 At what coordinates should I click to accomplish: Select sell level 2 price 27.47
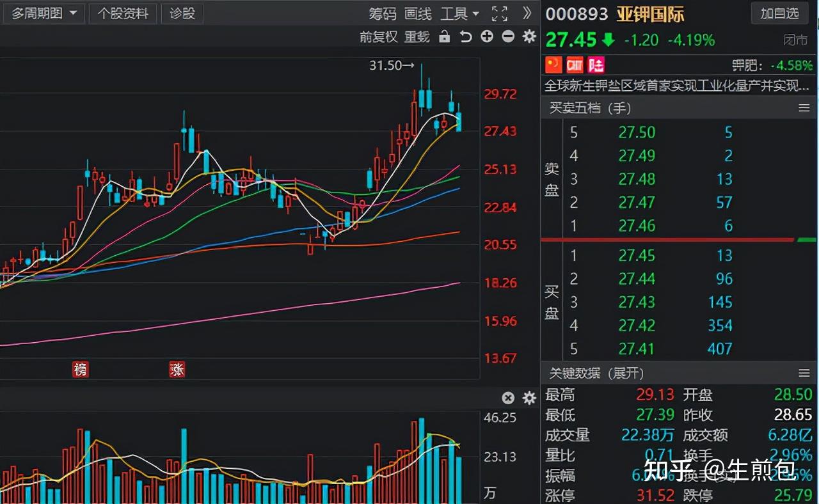637,203
